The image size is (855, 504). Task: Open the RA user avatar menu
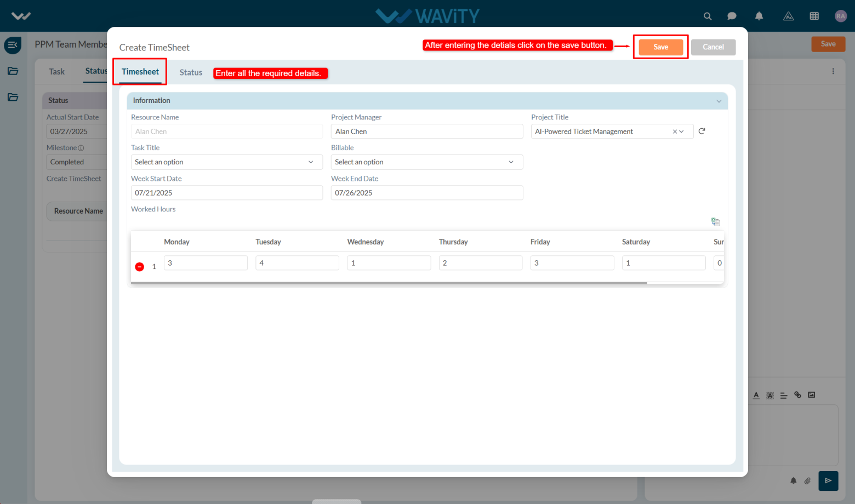point(841,16)
